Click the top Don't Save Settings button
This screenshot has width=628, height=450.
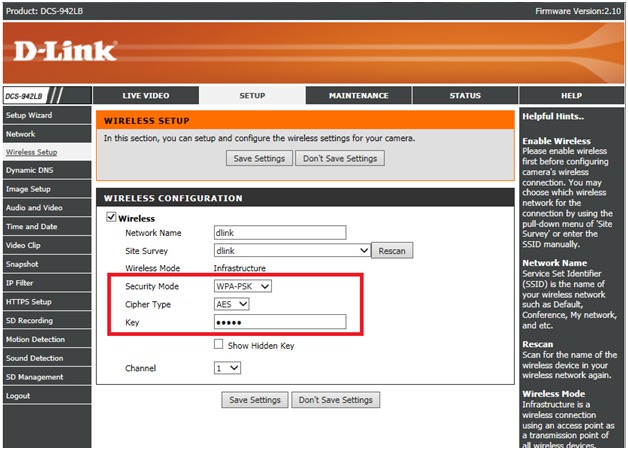click(340, 158)
